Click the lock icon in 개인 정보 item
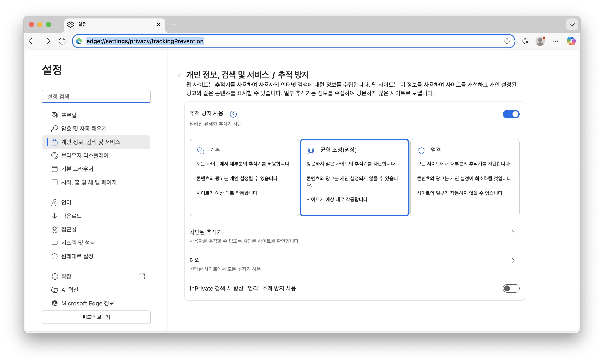The height and width of the screenshot is (364, 604). pos(54,142)
